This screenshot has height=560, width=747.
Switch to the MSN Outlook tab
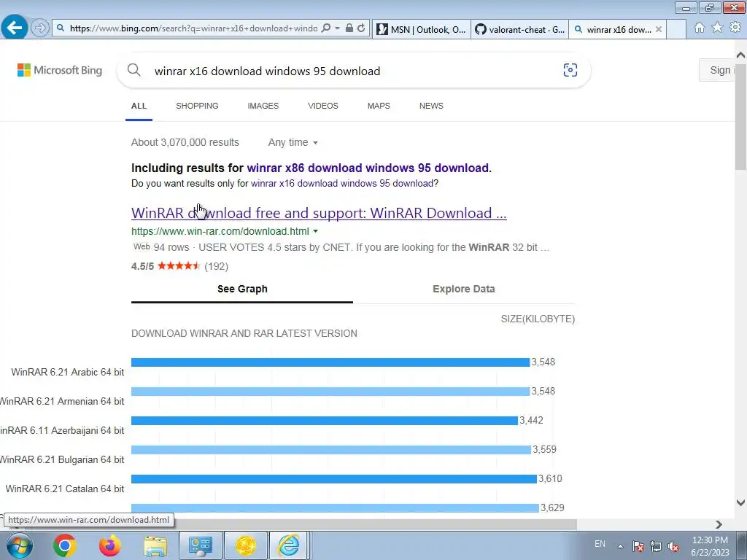tap(421, 29)
